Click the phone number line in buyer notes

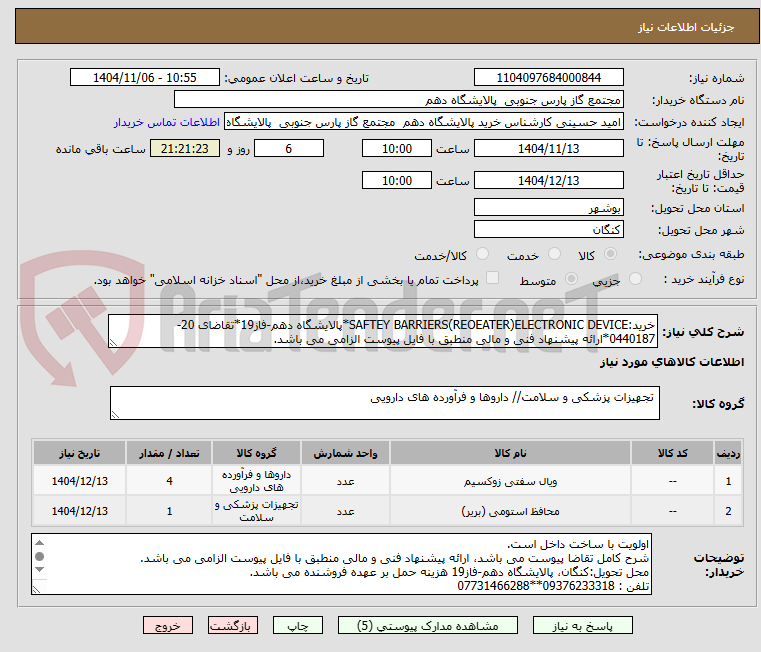[x=553, y=586]
